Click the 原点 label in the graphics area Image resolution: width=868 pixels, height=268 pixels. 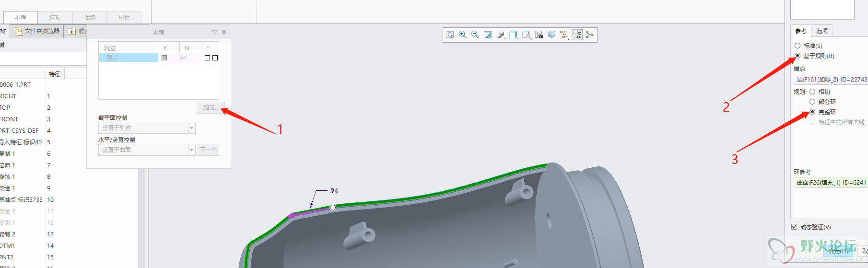tap(334, 190)
